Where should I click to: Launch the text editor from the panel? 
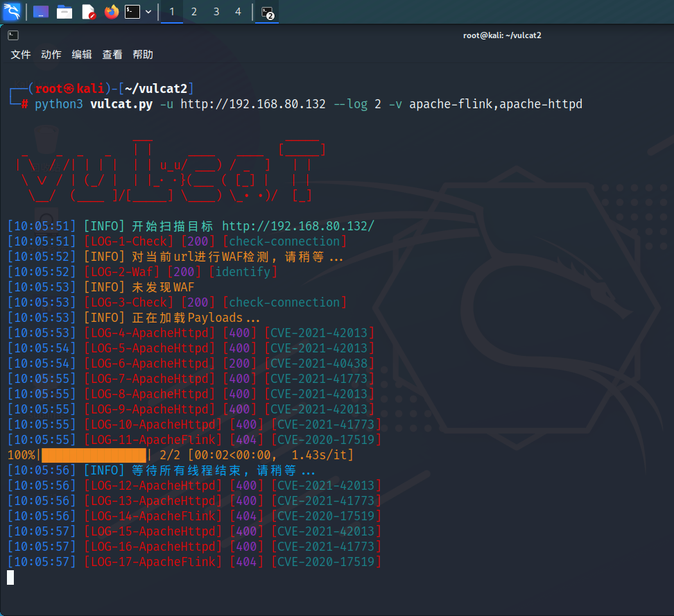click(88, 12)
